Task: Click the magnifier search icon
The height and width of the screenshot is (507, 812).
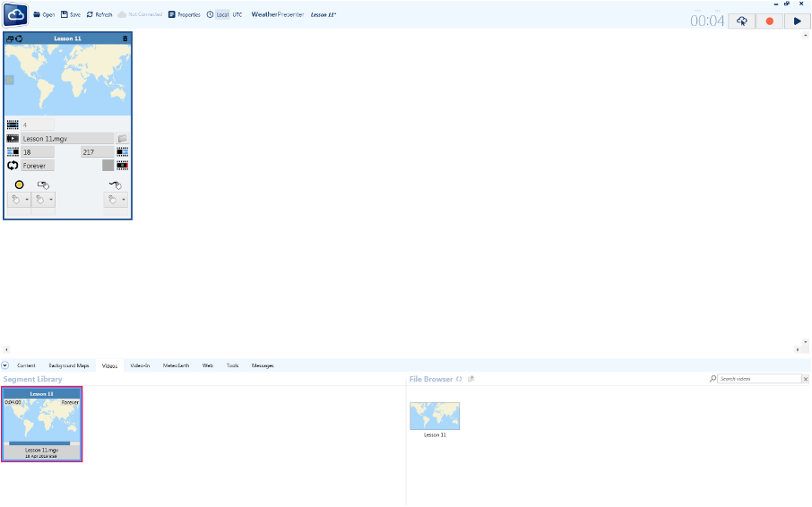Action: point(713,379)
